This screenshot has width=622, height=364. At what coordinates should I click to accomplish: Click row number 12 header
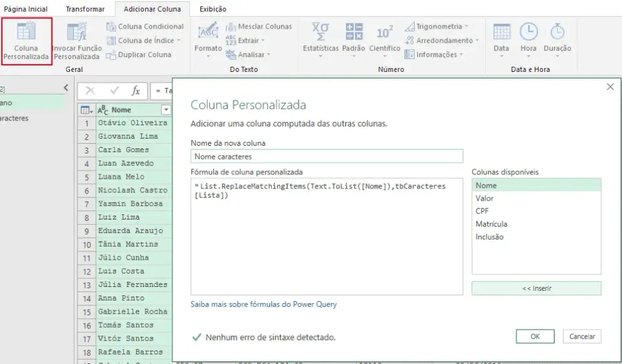(x=86, y=271)
